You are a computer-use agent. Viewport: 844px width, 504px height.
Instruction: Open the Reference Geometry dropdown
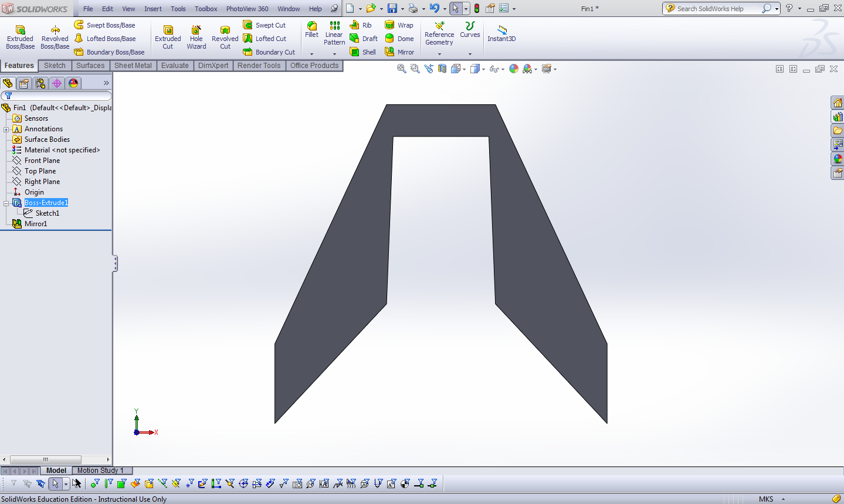(x=439, y=55)
